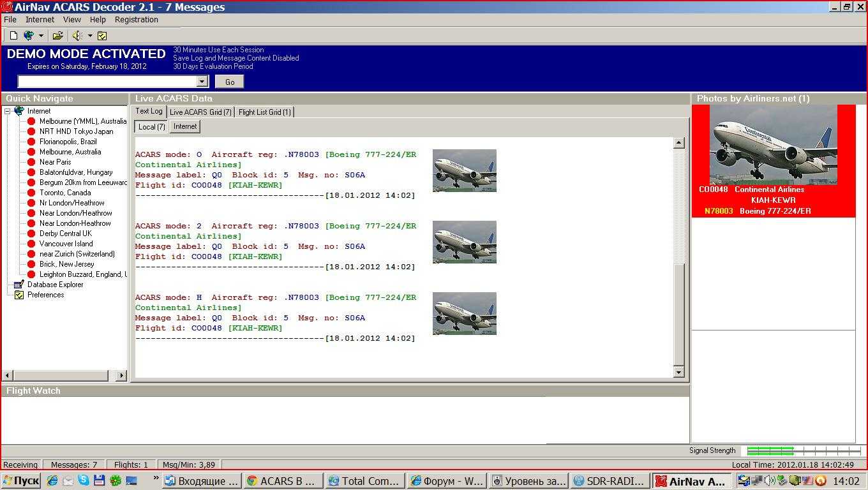
Task: Switch to the Flight List Grid (1) tab
Action: click(x=264, y=112)
